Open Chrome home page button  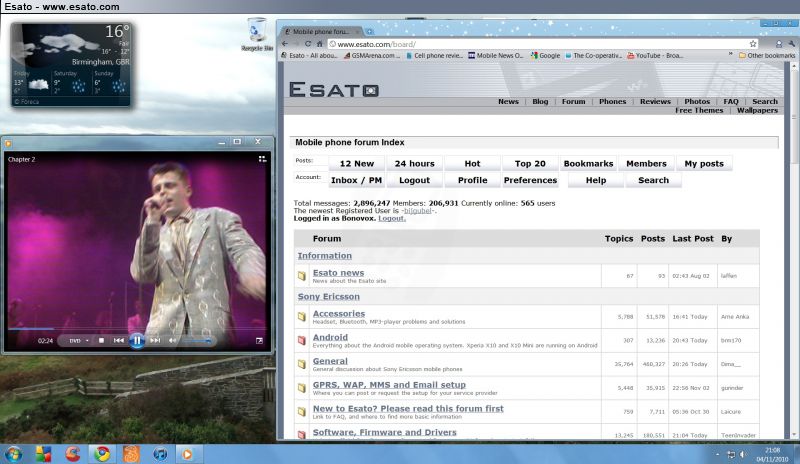coord(319,44)
